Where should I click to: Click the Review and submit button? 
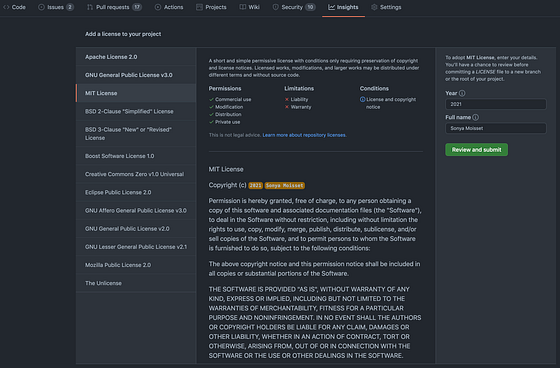tap(476, 150)
